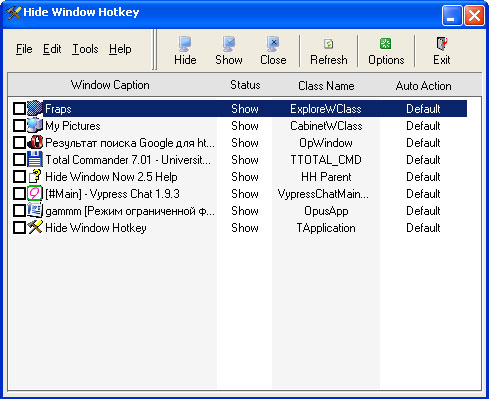The height and width of the screenshot is (399, 489).
Task: Click Show status in the OpusApp row
Action: 245,211
